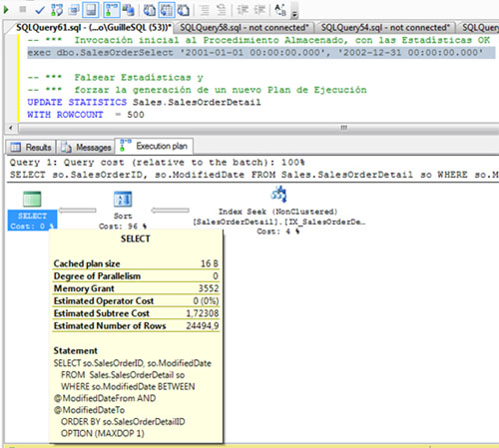499x448 pixels.
Task: Click the 'ORDER BY so.SalesOrderDetailID' tooltip text
Action: click(123, 422)
